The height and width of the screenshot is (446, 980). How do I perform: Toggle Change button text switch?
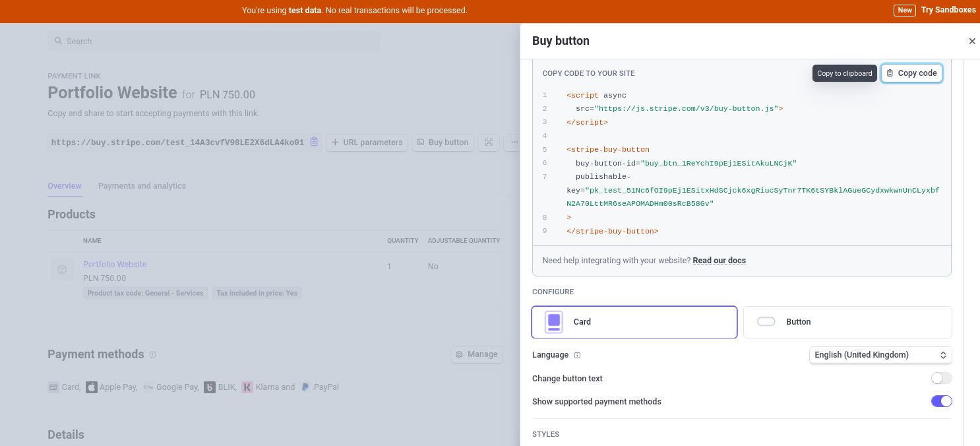pos(941,378)
